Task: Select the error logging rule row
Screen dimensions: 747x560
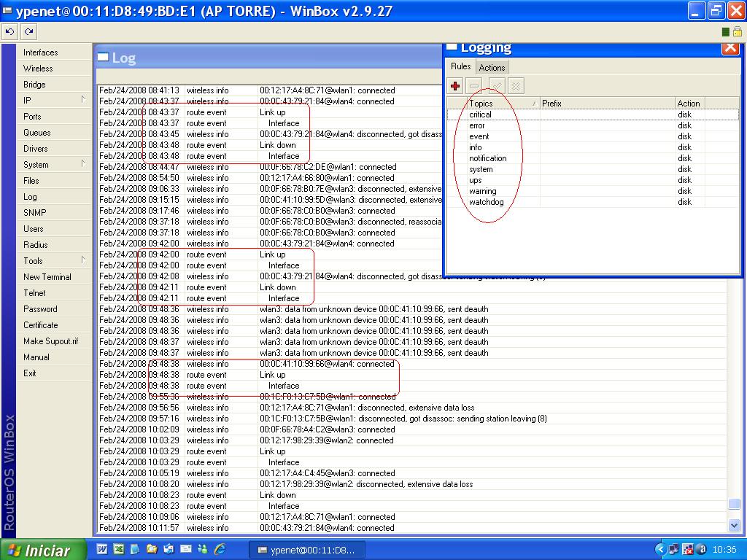Action: 592,125
